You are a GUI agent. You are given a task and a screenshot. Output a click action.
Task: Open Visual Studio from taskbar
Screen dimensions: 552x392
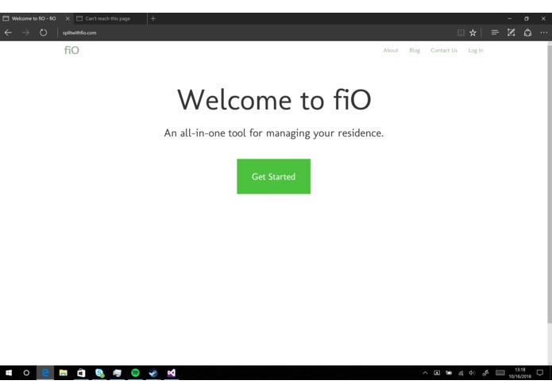172,373
